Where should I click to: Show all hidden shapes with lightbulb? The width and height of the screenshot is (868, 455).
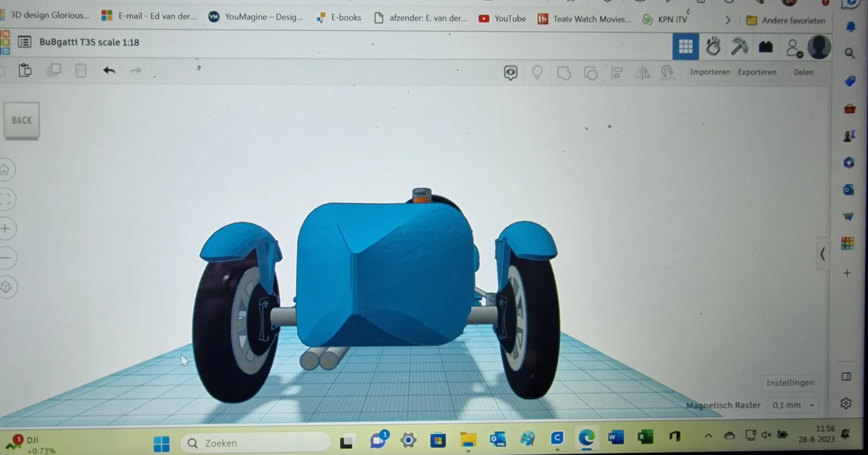coord(537,73)
